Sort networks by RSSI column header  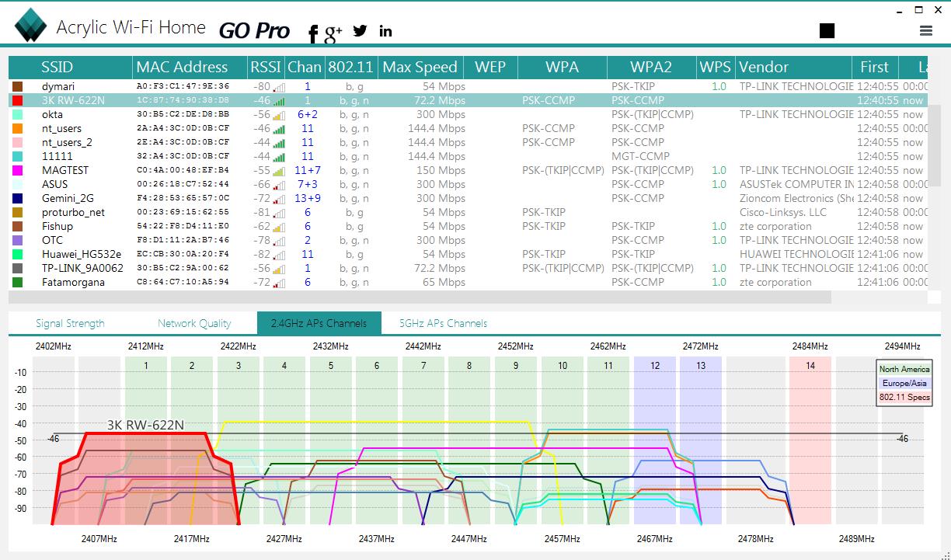(x=266, y=67)
